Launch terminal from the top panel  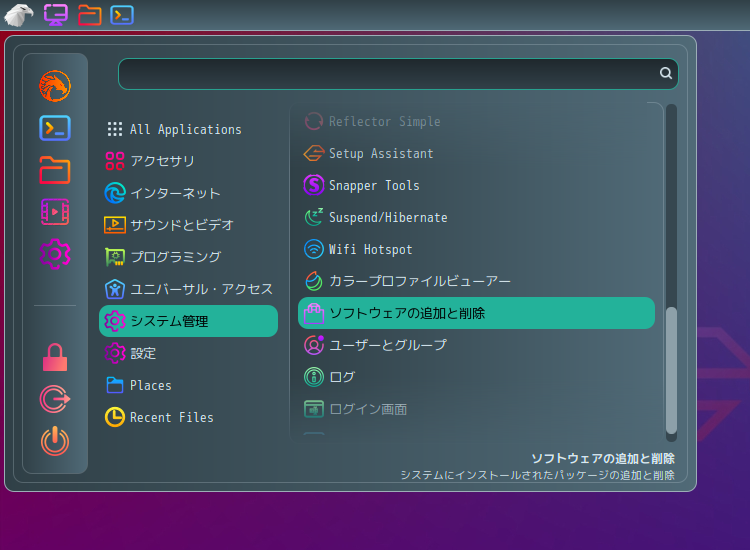pyautogui.click(x=122, y=15)
